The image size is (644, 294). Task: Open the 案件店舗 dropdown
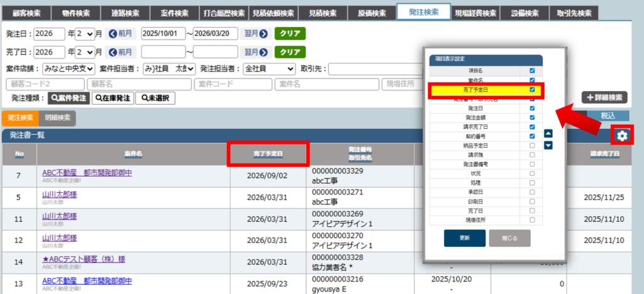click(x=69, y=68)
